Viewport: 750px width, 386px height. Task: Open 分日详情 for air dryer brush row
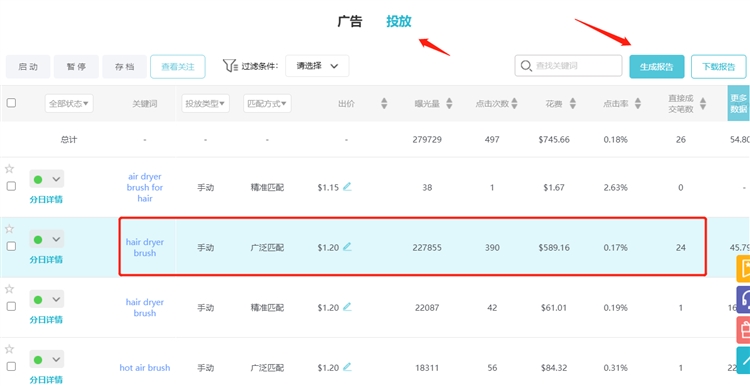(x=46, y=199)
